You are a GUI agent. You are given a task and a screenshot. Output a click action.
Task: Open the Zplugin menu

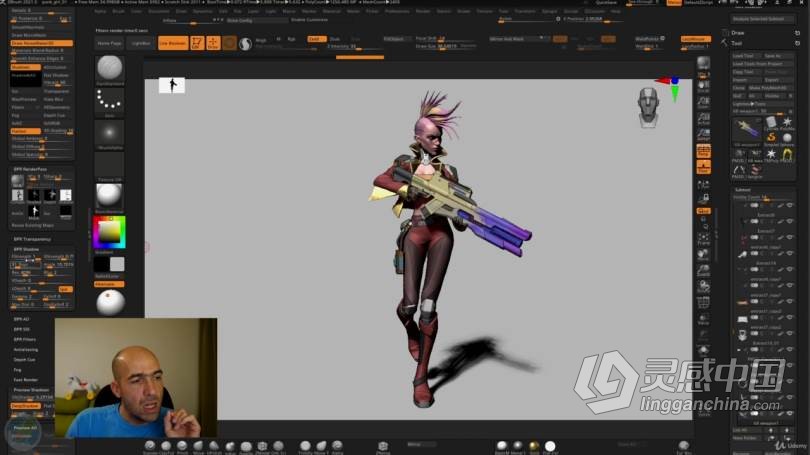tap(550, 11)
